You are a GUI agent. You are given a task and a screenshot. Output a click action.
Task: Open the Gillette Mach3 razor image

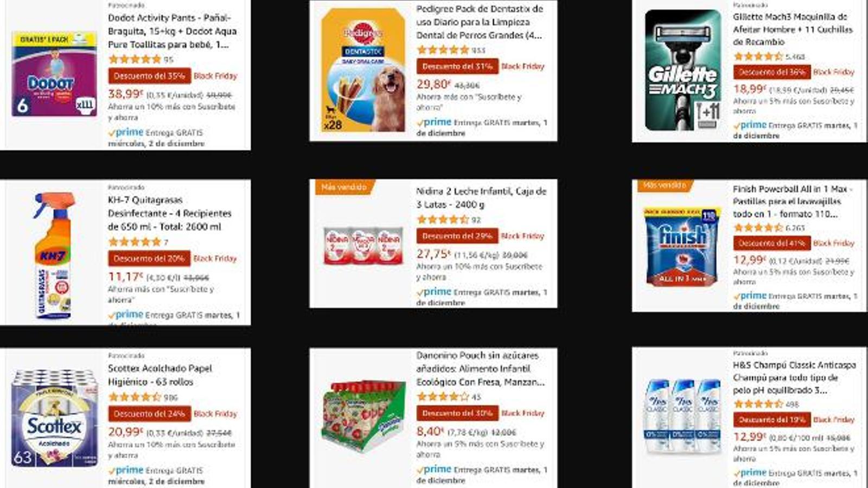pos(683,70)
